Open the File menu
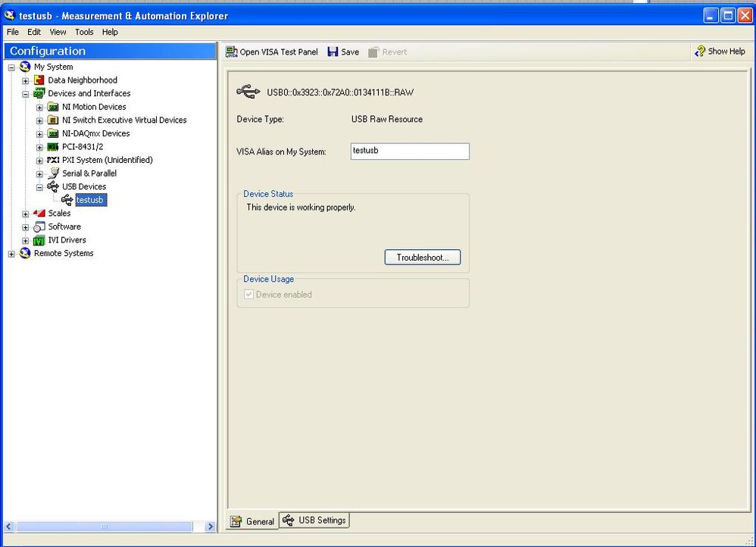 coord(13,32)
